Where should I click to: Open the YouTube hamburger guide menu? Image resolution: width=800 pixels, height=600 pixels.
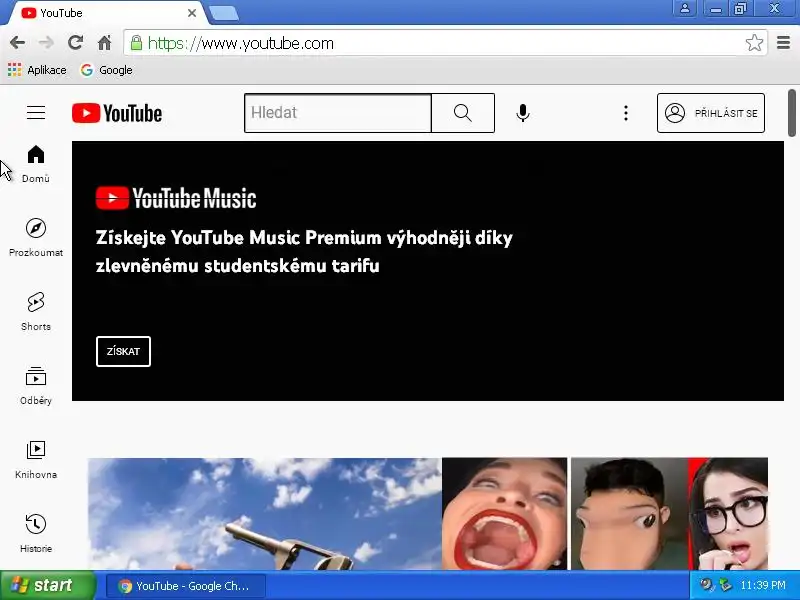click(36, 113)
